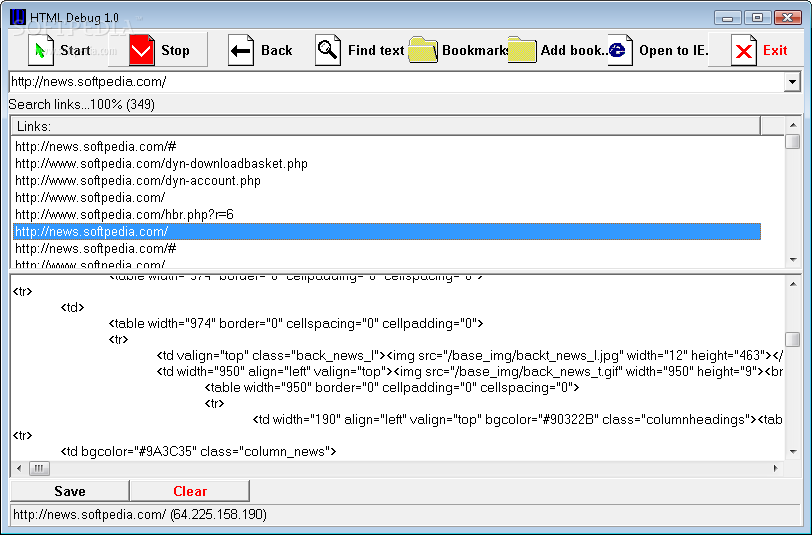Click the bgcolor="#90322B" columnheadings line
Image resolution: width=812 pixels, height=535 pixels.
point(517,420)
